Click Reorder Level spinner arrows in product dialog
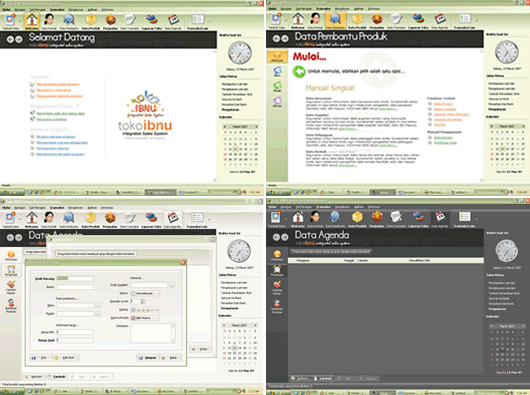Image resolution: width=530 pixels, height=395 pixels. 142,301
